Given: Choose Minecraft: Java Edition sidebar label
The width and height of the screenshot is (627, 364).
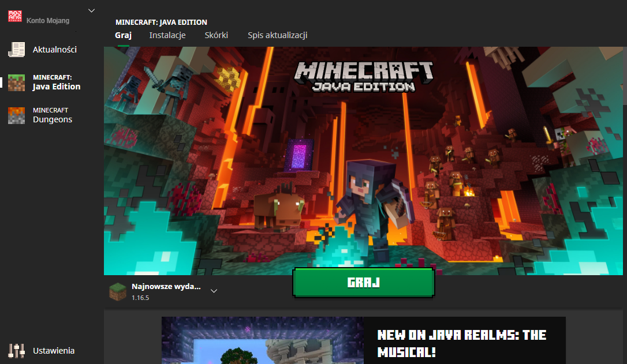Looking at the screenshot, I should [x=57, y=82].
